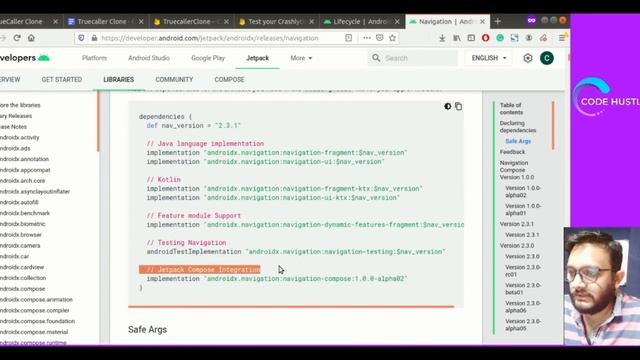
Task: Open the COMPOSE sub-tab
Action: tap(229, 80)
